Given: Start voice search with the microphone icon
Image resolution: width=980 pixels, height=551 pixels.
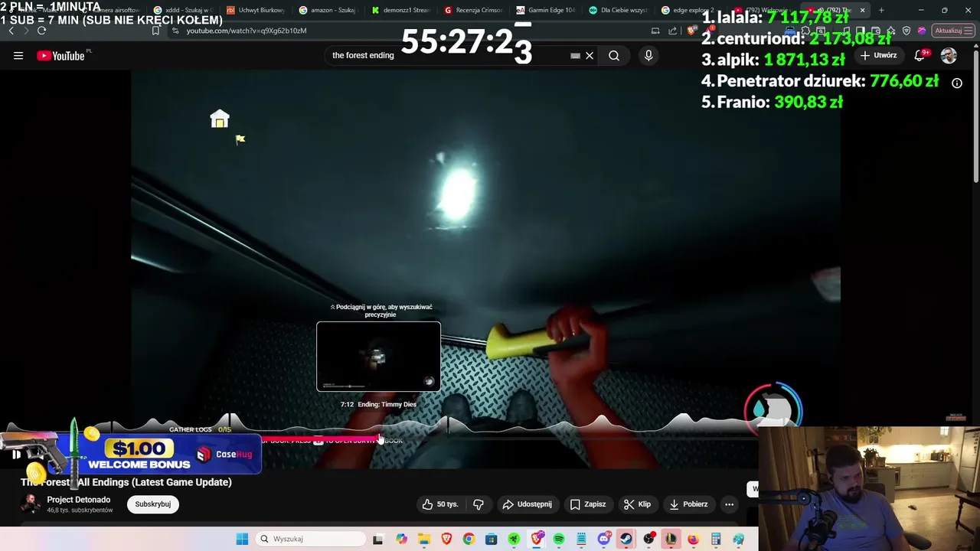Looking at the screenshot, I should coord(648,56).
